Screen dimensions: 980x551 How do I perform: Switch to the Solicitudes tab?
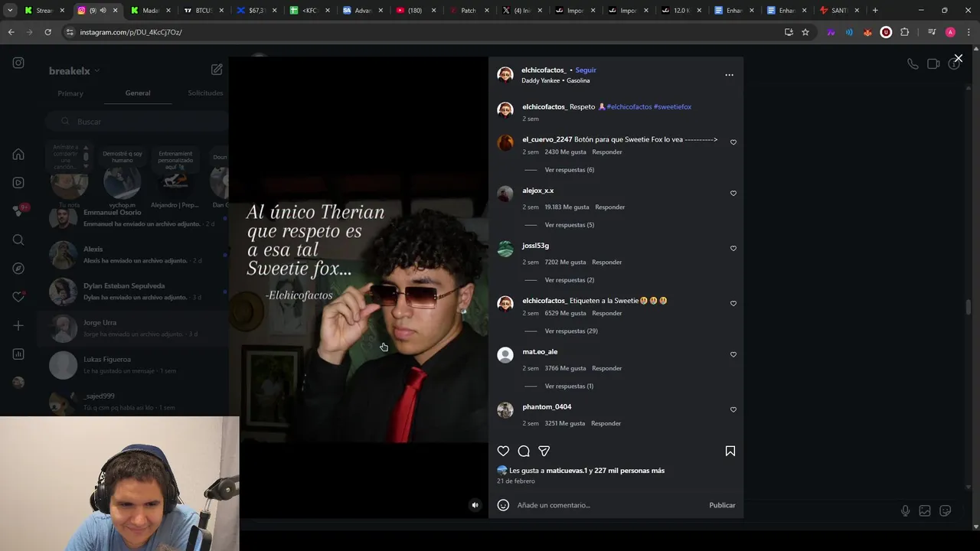click(205, 93)
